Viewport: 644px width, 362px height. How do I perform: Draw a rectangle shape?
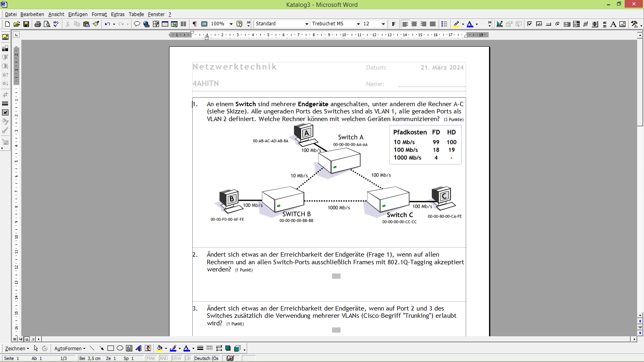coord(111,348)
